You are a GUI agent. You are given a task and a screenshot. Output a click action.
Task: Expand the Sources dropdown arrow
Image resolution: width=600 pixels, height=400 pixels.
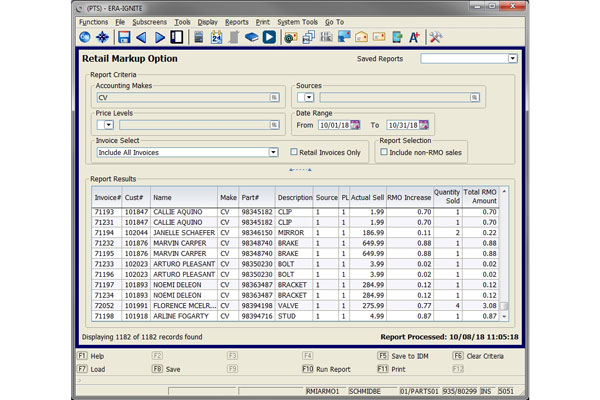309,98
